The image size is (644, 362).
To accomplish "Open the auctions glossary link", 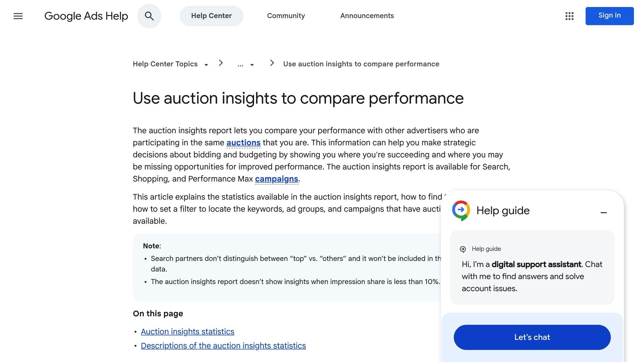I will (243, 142).
